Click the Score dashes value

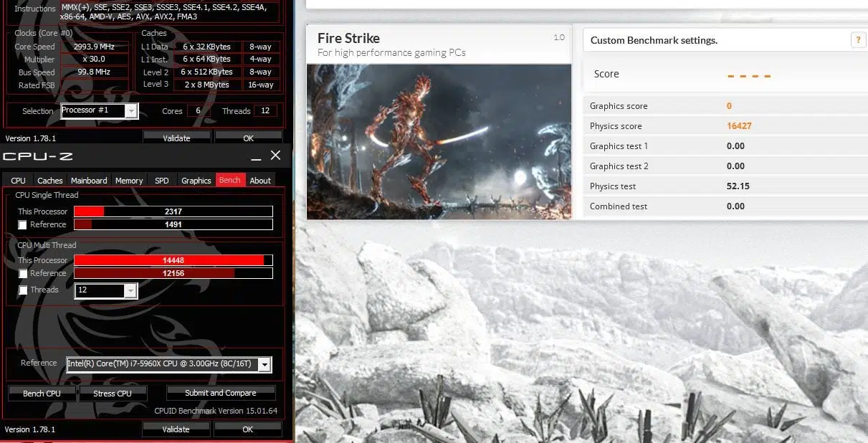[x=749, y=75]
